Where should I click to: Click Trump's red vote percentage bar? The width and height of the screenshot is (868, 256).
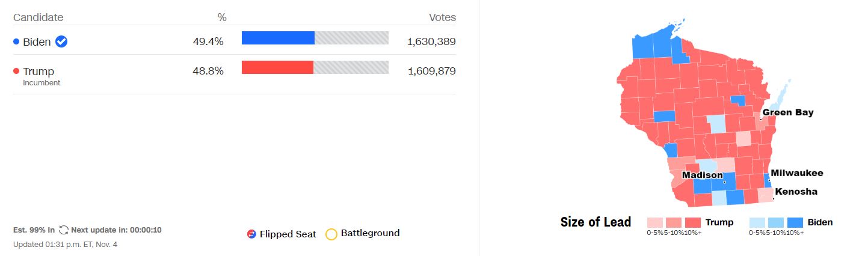coord(277,67)
